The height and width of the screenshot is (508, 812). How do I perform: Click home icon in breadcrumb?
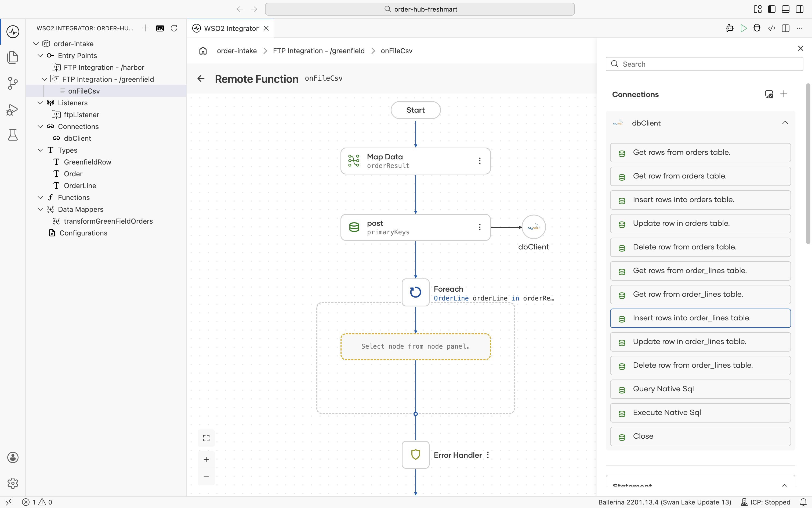[x=203, y=51]
